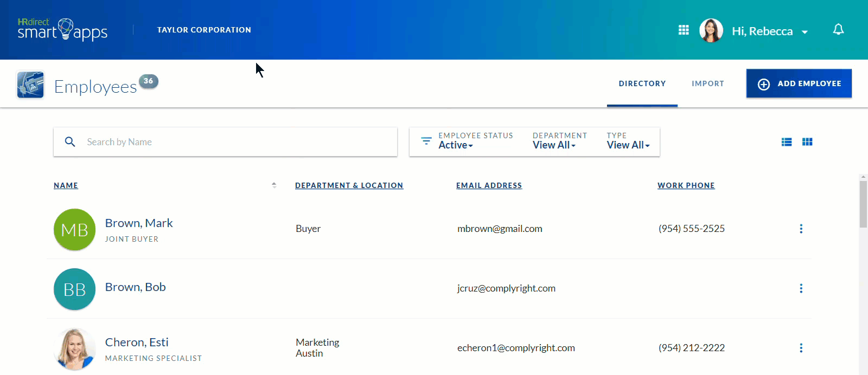Click the Marketing Austin department cell
The image size is (868, 375).
pos(317,348)
